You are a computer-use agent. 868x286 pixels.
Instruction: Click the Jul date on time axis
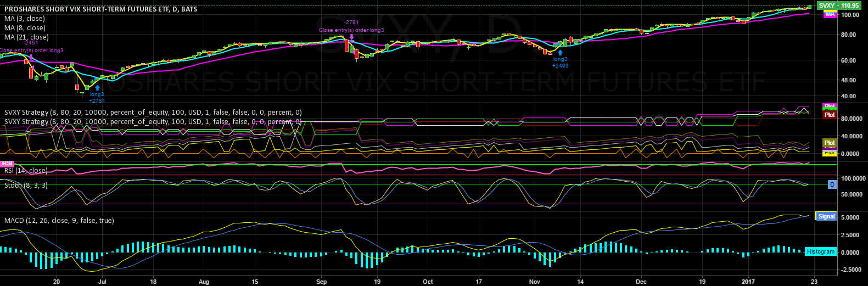103,282
